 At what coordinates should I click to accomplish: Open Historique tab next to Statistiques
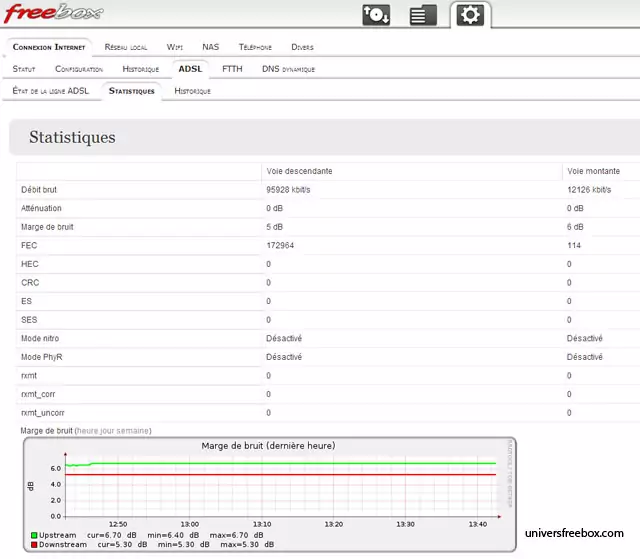click(x=193, y=91)
